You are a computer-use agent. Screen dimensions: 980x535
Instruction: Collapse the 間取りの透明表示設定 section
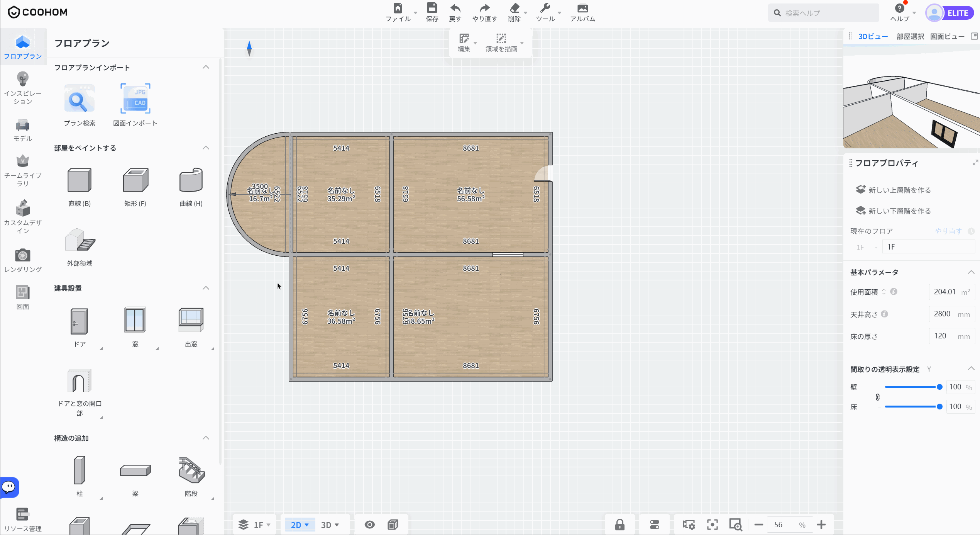pos(971,369)
